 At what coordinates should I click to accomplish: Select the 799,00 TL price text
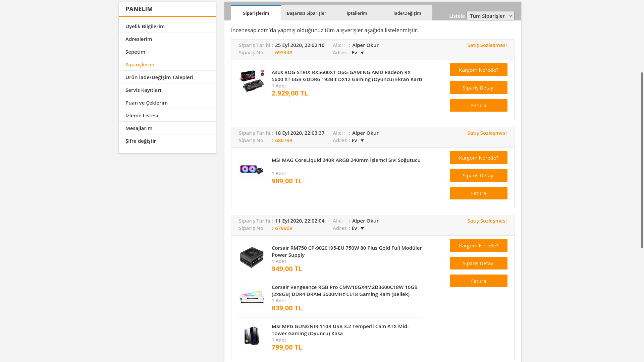pos(287,347)
